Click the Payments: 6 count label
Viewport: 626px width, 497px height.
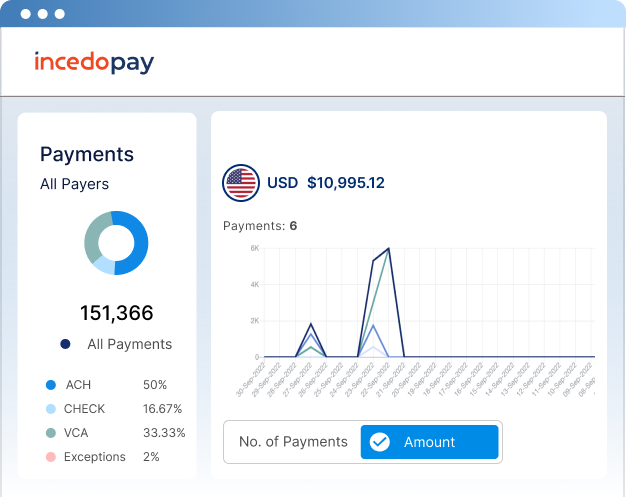[260, 226]
